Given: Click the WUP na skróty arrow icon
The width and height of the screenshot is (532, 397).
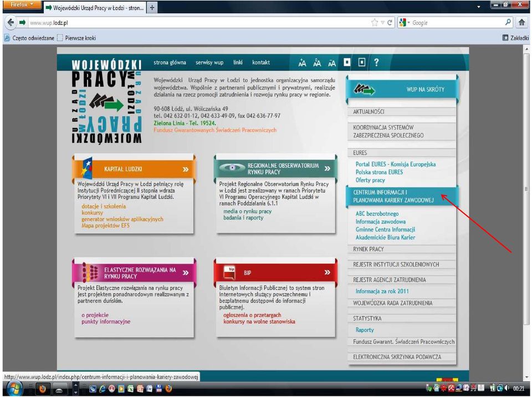Looking at the screenshot, I should pos(364,90).
